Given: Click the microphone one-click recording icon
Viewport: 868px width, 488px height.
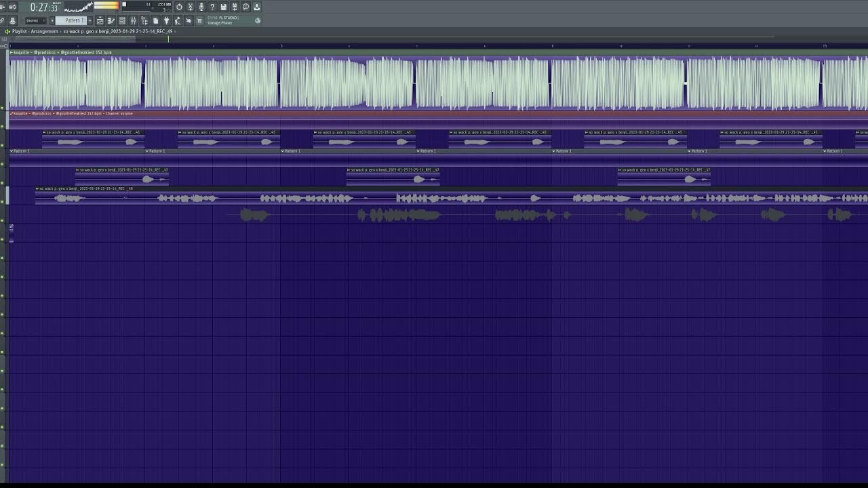Looking at the screenshot, I should point(201,7).
